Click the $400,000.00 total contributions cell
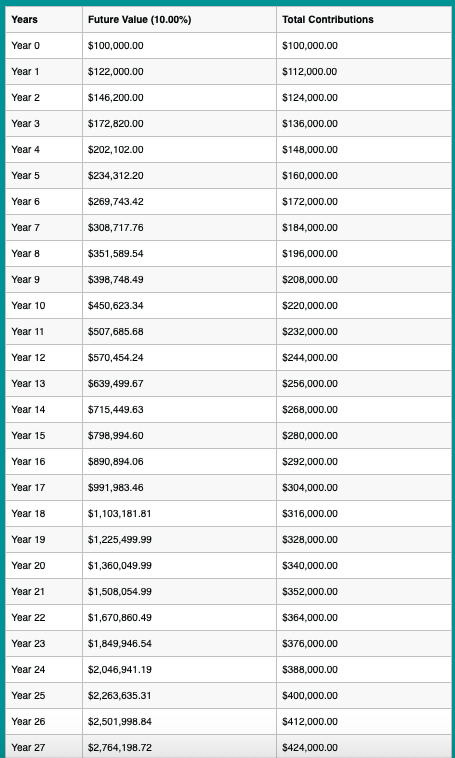The height and width of the screenshot is (758, 455). [310, 696]
